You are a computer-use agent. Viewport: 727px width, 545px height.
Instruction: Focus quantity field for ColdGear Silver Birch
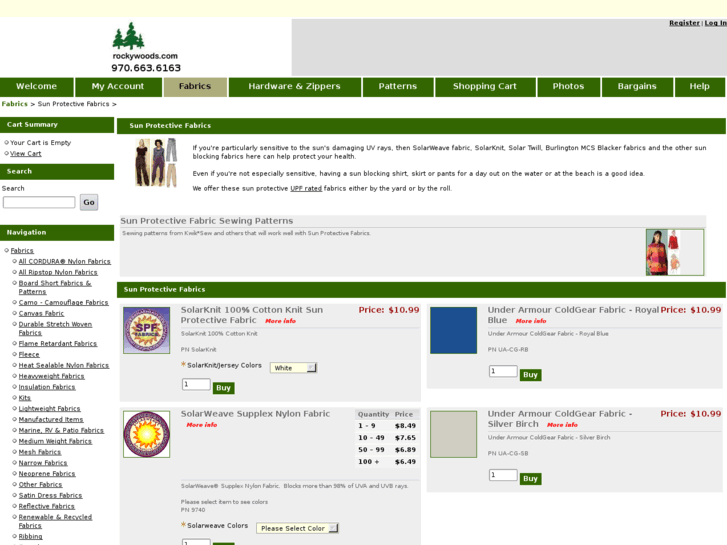[x=503, y=475]
